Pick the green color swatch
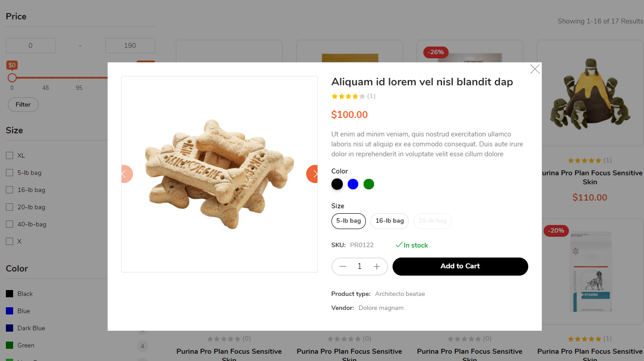 [x=369, y=184]
